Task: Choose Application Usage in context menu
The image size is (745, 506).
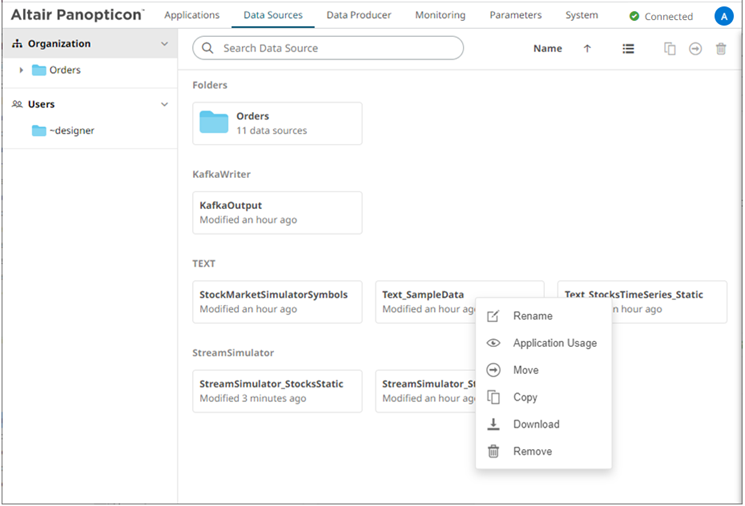Action: pyautogui.click(x=554, y=343)
